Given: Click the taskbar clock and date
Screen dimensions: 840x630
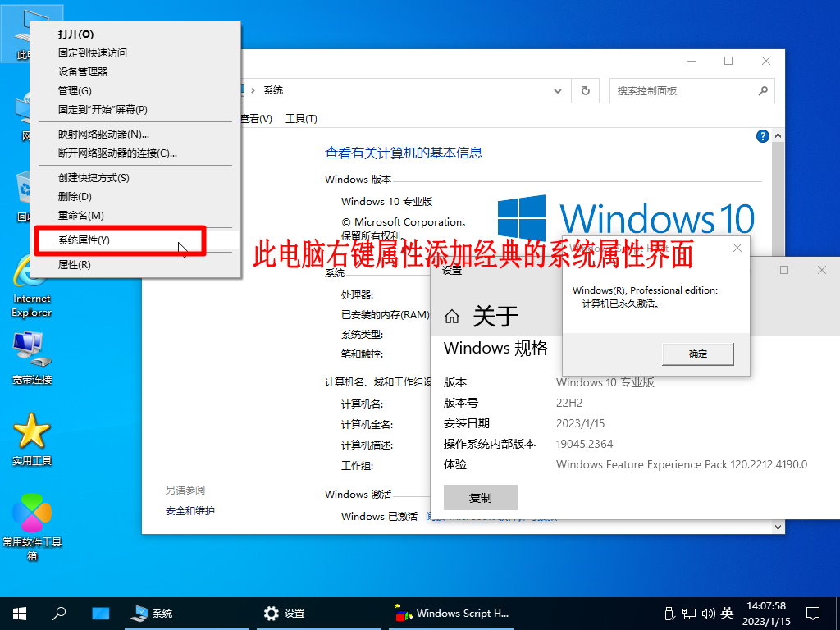Looking at the screenshot, I should click(x=766, y=614).
